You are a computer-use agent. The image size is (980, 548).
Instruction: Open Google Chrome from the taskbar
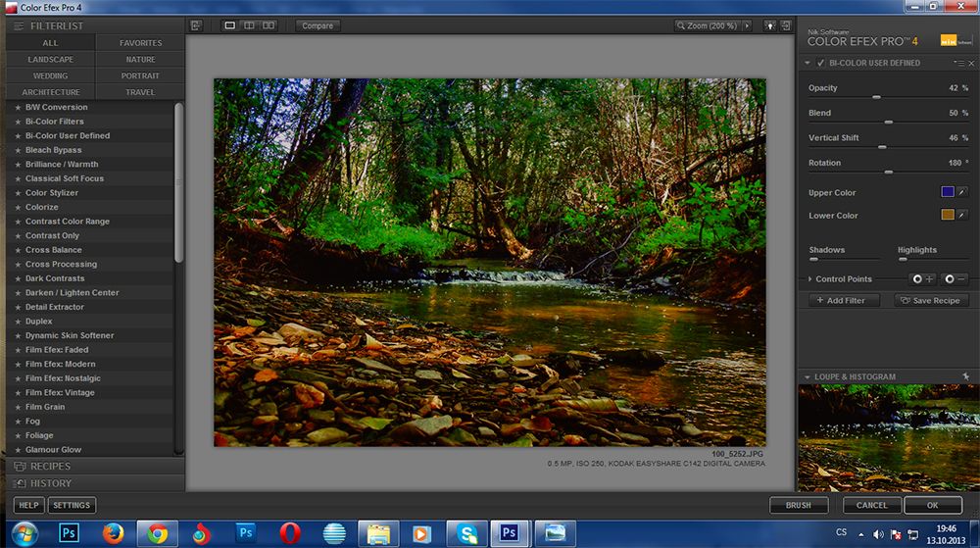pos(155,533)
